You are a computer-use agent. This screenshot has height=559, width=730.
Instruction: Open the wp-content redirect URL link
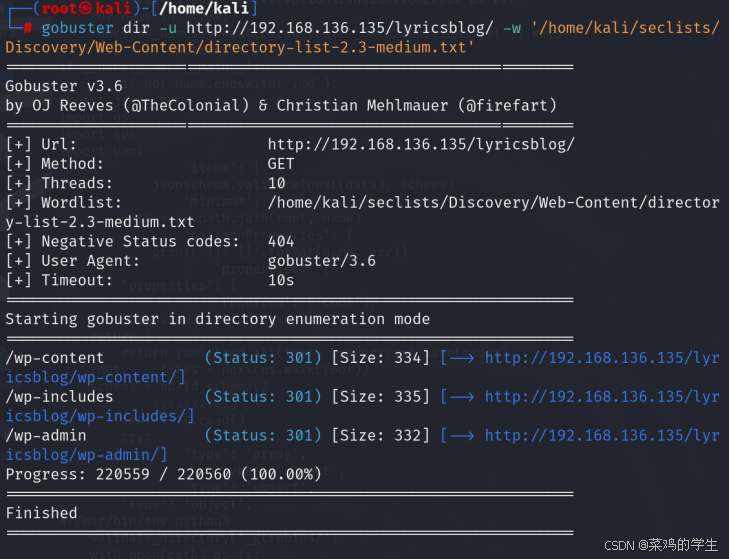pos(602,358)
